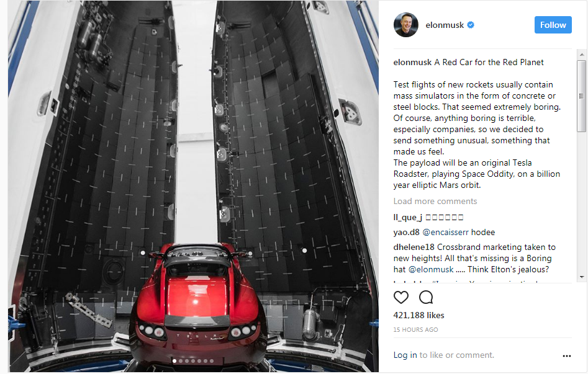Open the three-dots more options menu

[567, 355]
